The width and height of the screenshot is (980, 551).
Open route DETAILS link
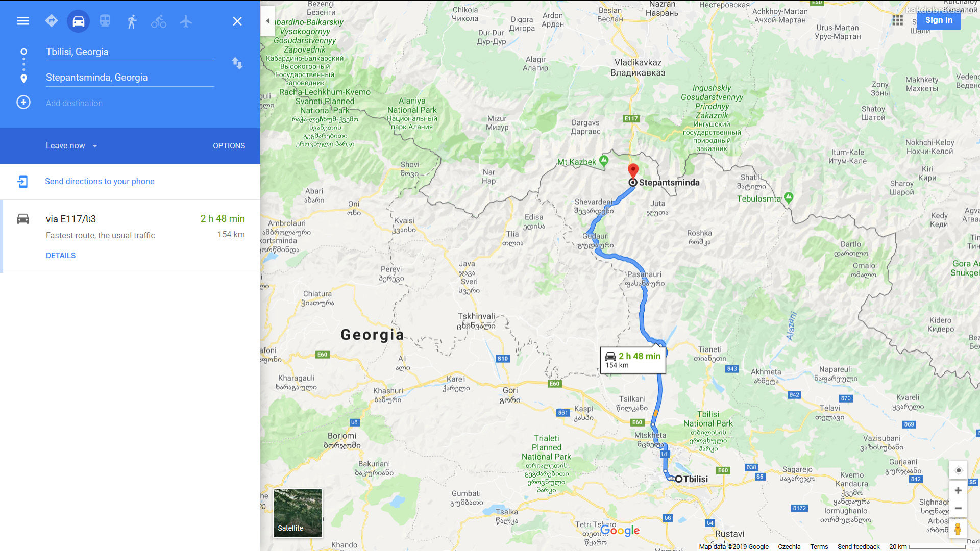click(61, 256)
